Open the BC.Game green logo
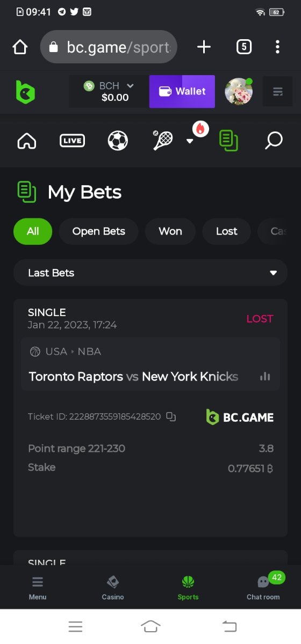Screen dimensions: 301x644 coord(25,92)
